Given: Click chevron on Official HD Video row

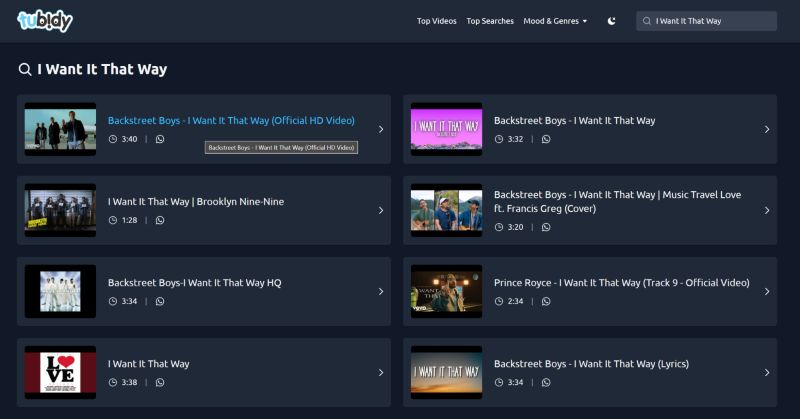Looking at the screenshot, I should (x=381, y=129).
